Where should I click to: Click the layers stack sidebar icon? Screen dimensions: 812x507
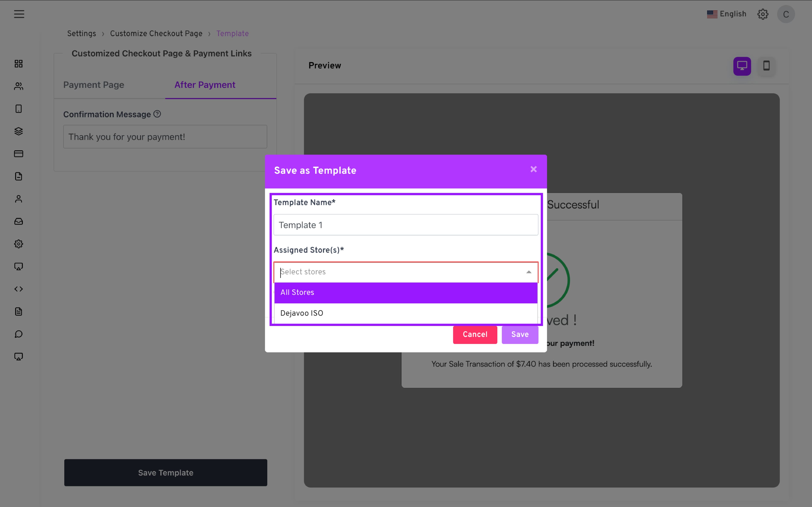(x=18, y=131)
